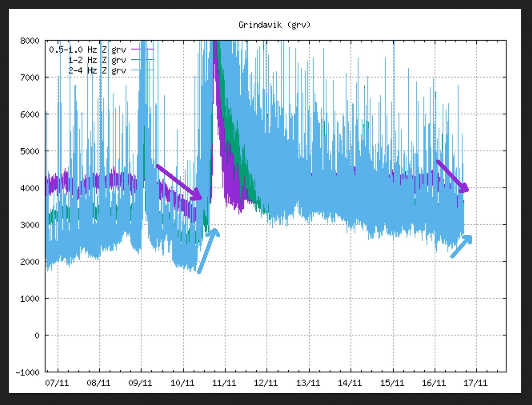Click the y-axis label "5000"
The width and height of the screenshot is (532, 405).
(30, 151)
